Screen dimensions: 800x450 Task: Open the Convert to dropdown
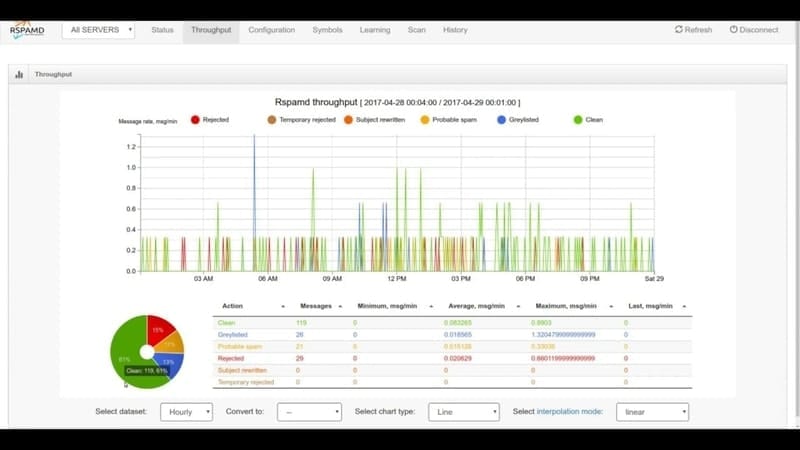point(309,412)
